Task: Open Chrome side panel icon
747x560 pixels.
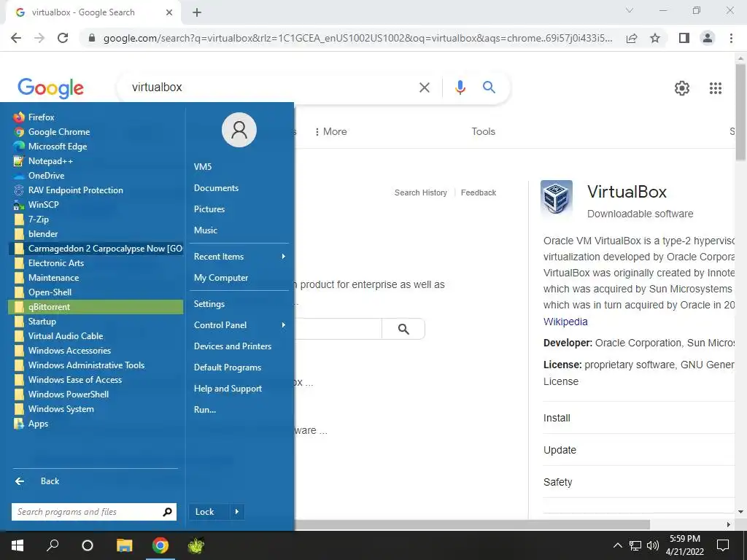Action: coord(684,38)
